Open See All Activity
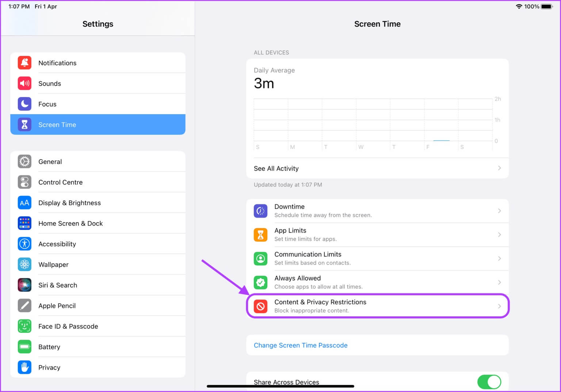Screen dimensions: 561x392 click(x=377, y=168)
